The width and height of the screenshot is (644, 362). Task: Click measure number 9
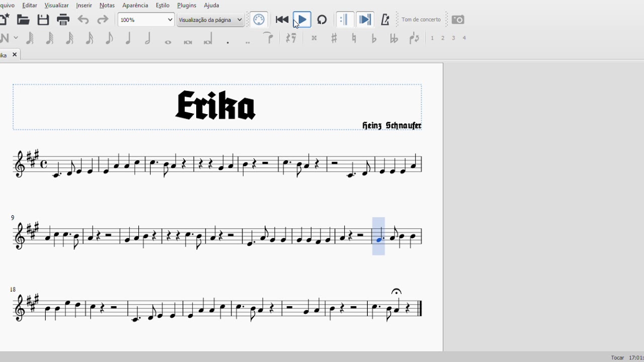tap(13, 218)
